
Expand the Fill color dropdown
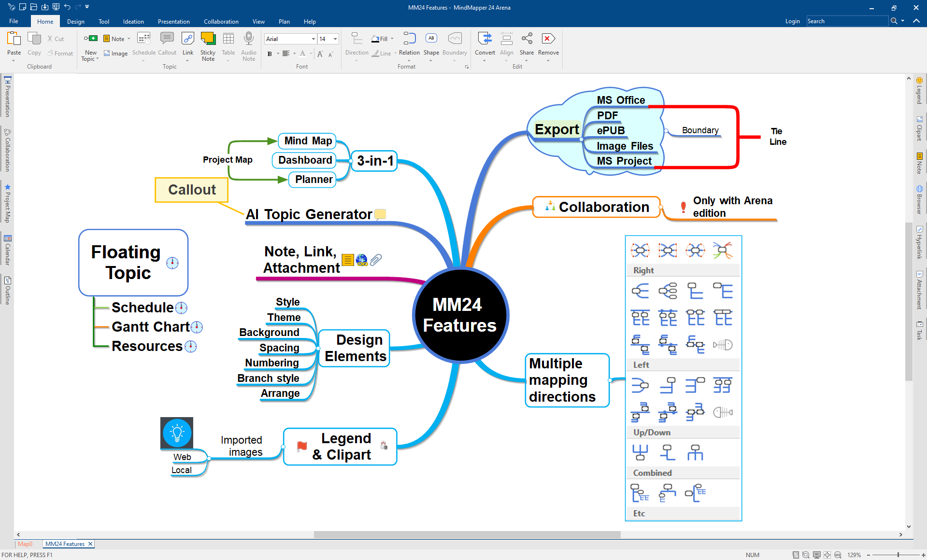392,39
